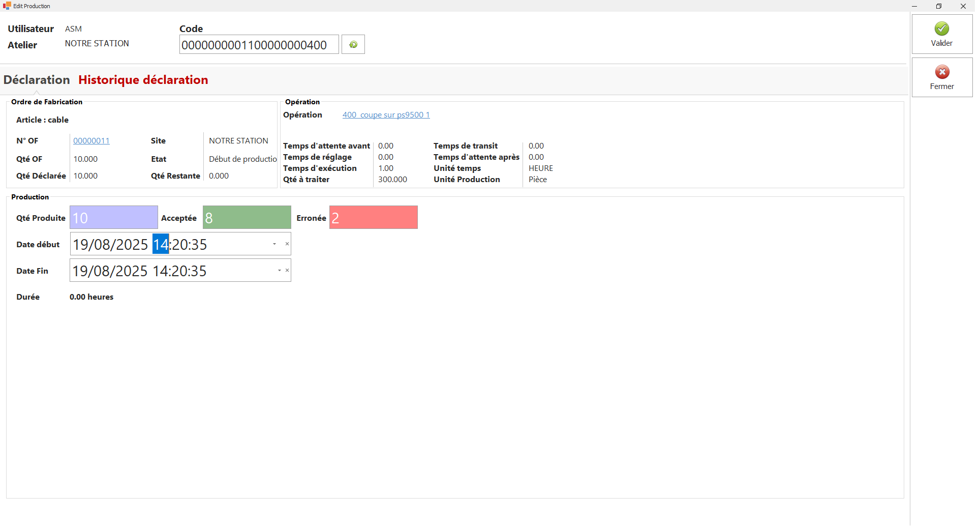This screenshot has height=526, width=980.
Task: Open the Historique déclaration tab
Action: click(x=143, y=80)
